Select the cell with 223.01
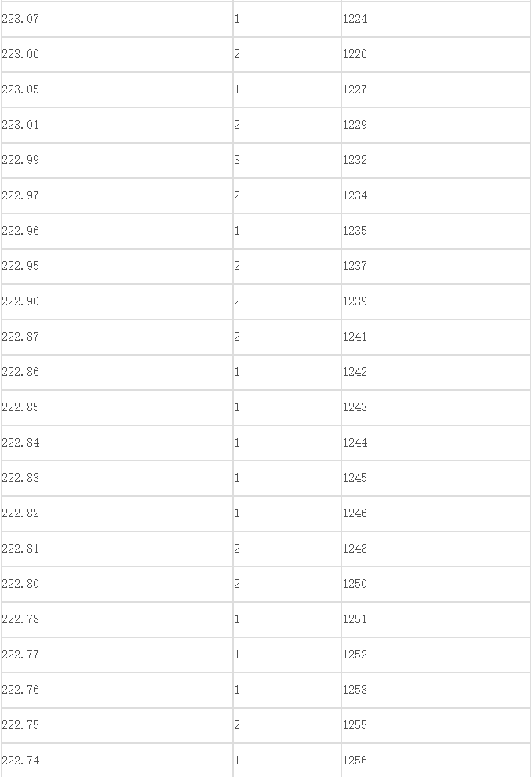Screen dimensions: 532x777 pyautogui.click(x=117, y=125)
